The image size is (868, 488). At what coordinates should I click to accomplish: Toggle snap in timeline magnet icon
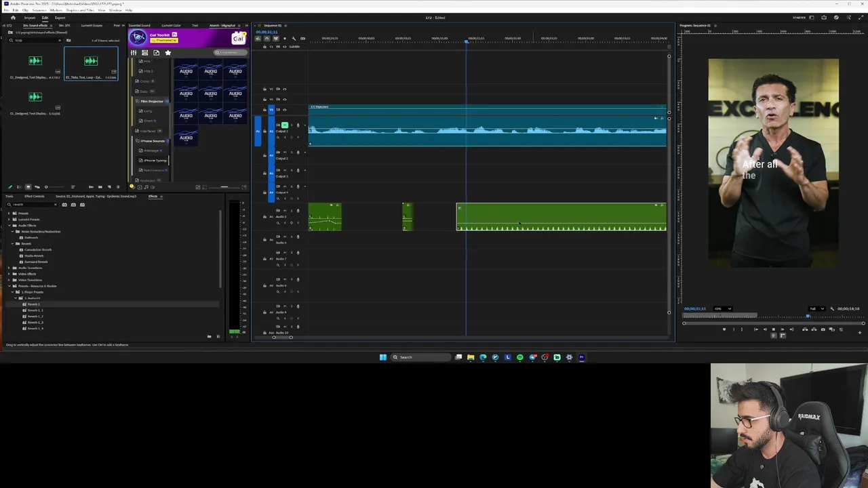tap(267, 39)
